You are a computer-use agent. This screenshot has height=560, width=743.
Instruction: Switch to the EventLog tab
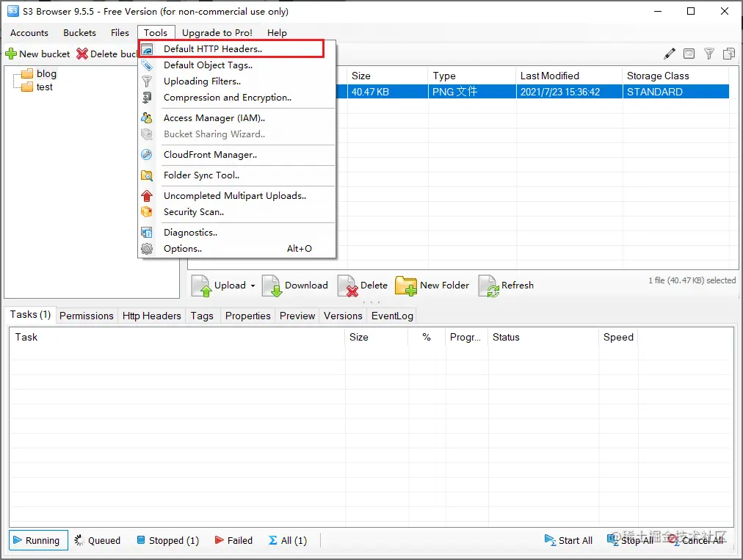392,316
